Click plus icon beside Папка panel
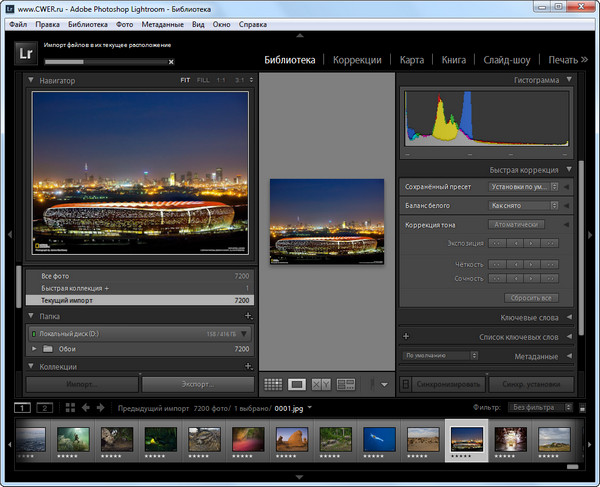 (x=248, y=316)
